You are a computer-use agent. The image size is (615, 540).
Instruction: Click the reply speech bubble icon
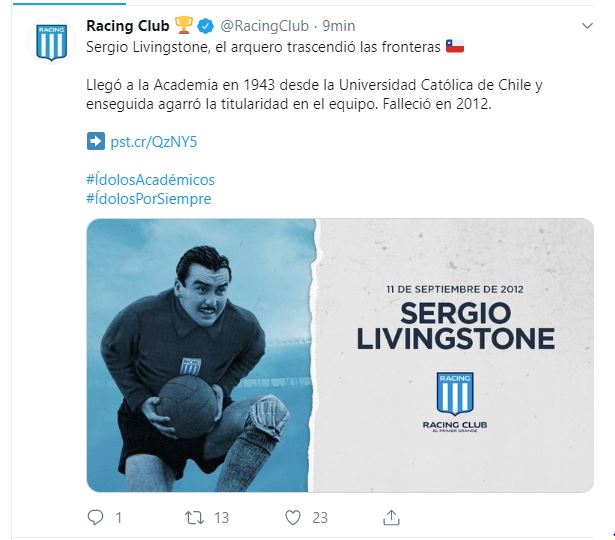click(95, 517)
